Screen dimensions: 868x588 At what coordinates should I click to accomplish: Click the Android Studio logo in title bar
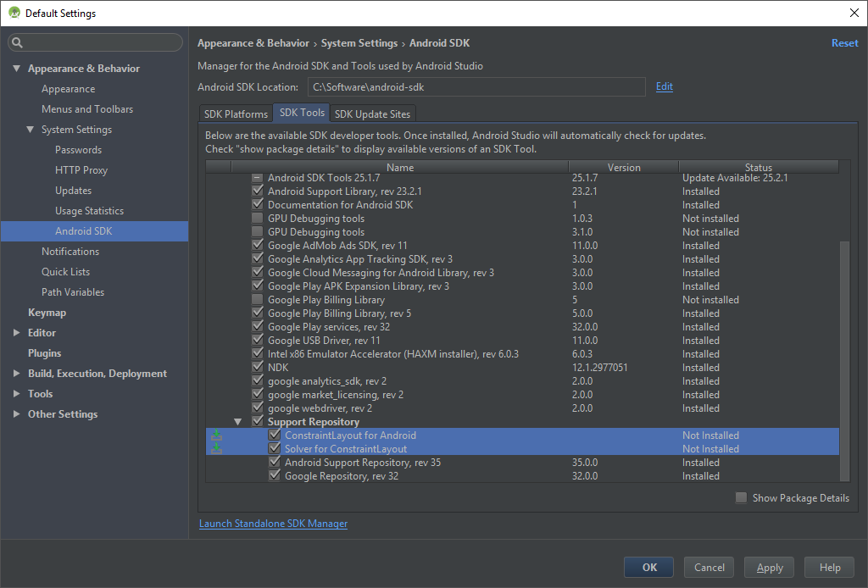(x=14, y=13)
